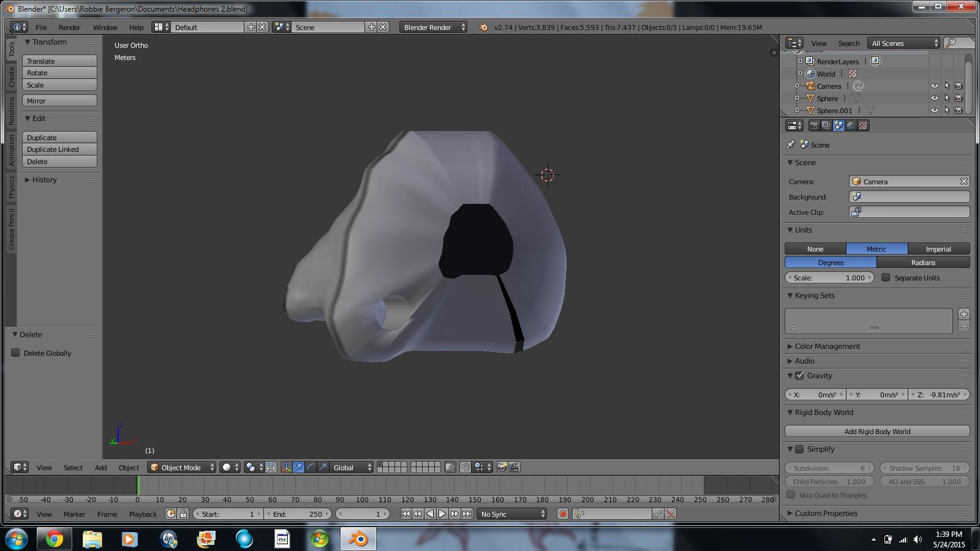Open the Global transform orientation dropdown

(x=350, y=467)
